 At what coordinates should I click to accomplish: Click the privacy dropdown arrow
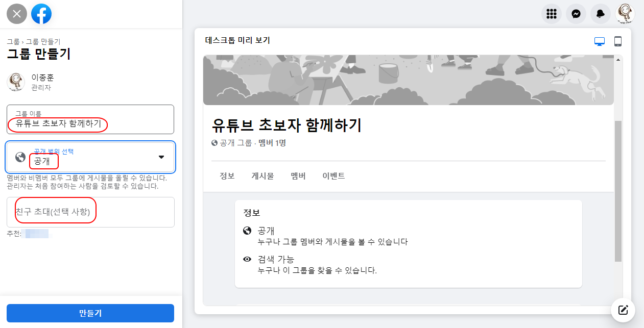click(x=161, y=157)
